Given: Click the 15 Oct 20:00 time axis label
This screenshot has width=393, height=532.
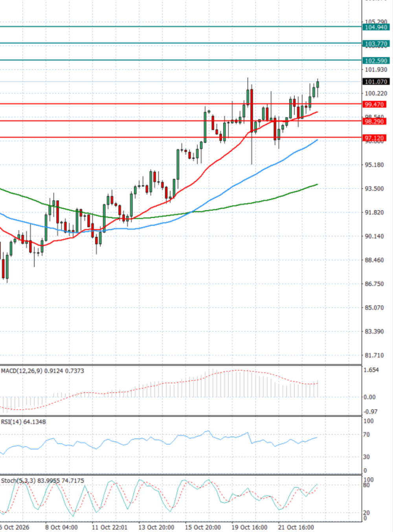Looking at the screenshot, I should (x=203, y=527).
